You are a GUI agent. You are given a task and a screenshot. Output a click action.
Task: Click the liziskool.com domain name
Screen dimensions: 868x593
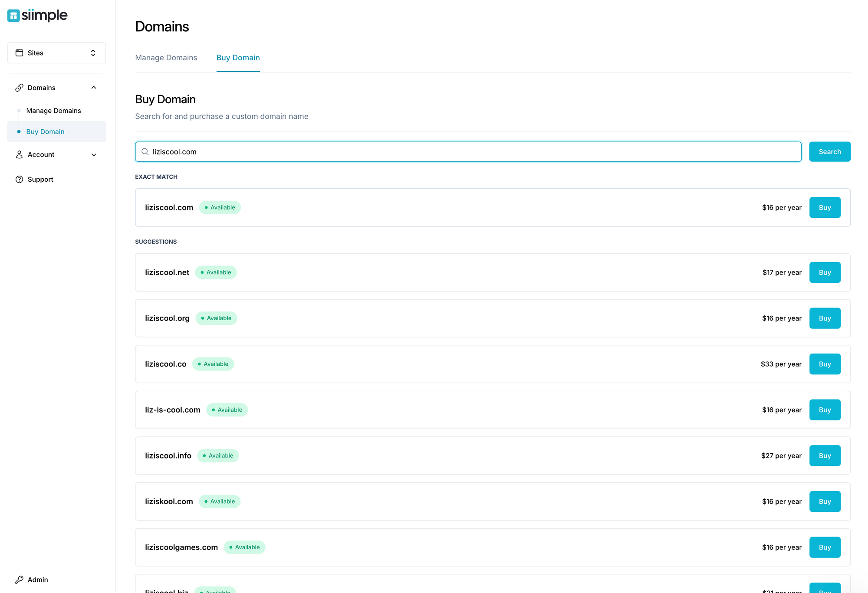[x=169, y=501]
